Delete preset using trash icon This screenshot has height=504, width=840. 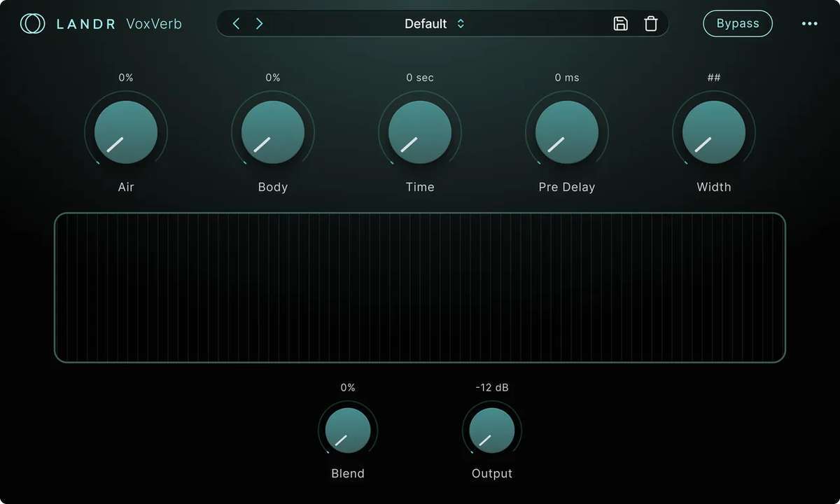click(651, 24)
